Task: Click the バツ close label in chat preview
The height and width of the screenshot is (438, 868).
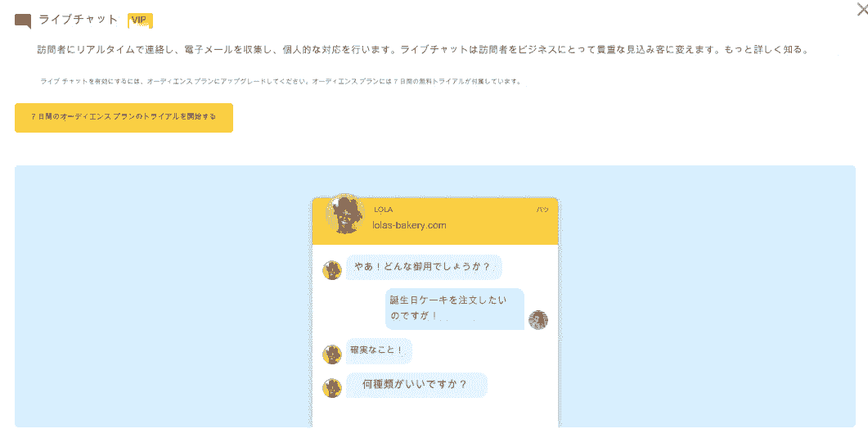Action: [542, 210]
